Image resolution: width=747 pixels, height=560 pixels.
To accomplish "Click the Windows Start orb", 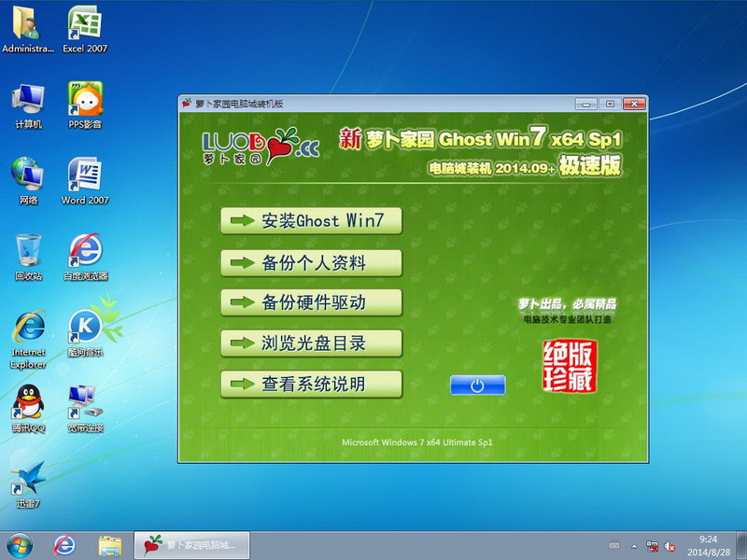I will click(20, 546).
